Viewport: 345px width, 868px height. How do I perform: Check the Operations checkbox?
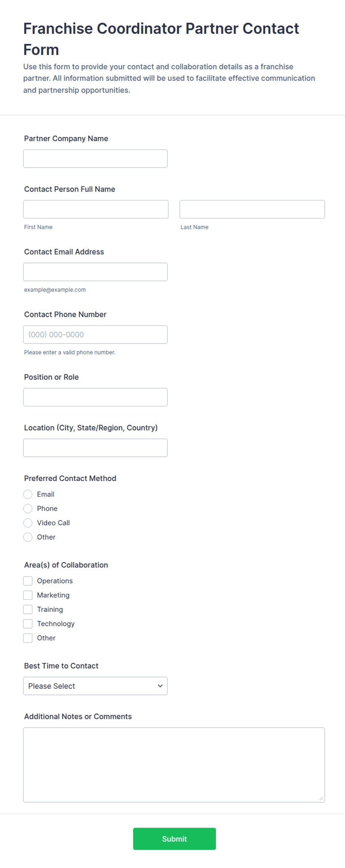pos(28,581)
